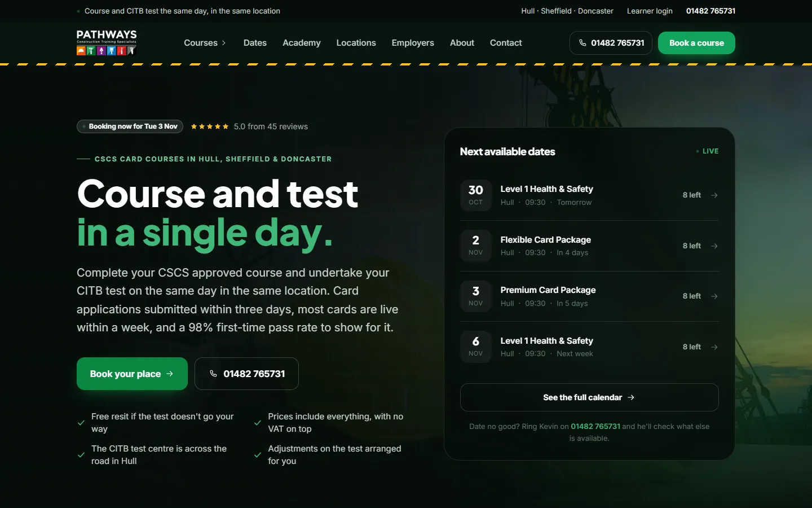Expand the Courses menu chevron
Screen dimensions: 812x508
pos(224,43)
